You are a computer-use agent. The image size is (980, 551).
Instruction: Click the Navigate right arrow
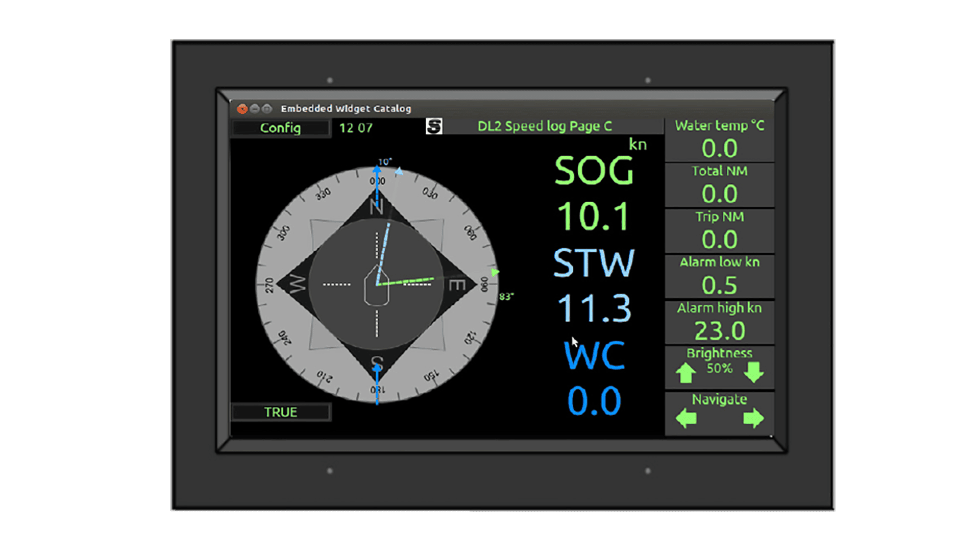coord(753,419)
